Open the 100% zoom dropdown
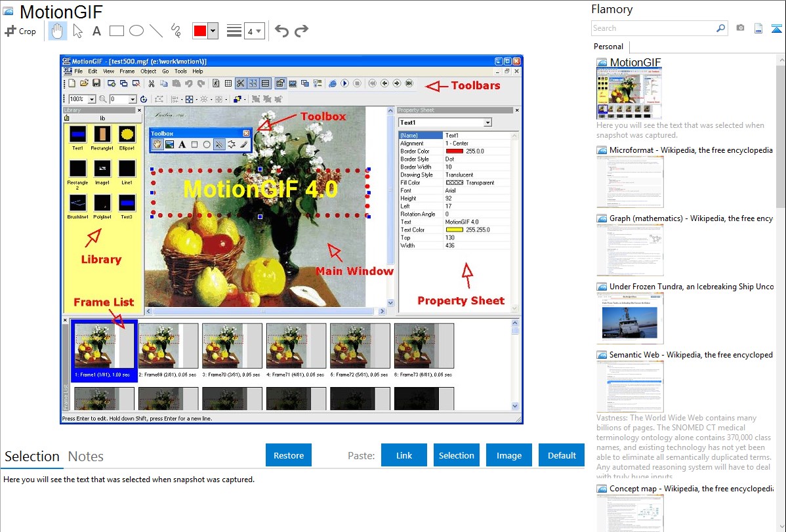This screenshot has width=786, height=532. click(x=92, y=99)
